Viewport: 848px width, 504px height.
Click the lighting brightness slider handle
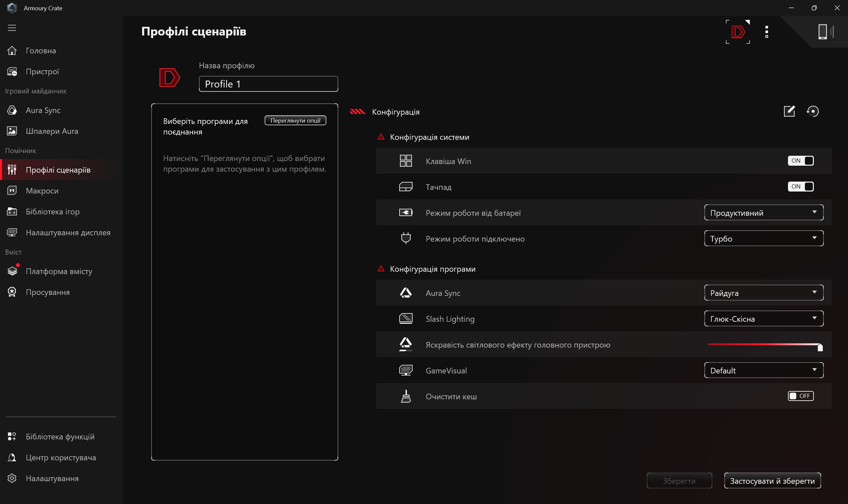pos(820,347)
